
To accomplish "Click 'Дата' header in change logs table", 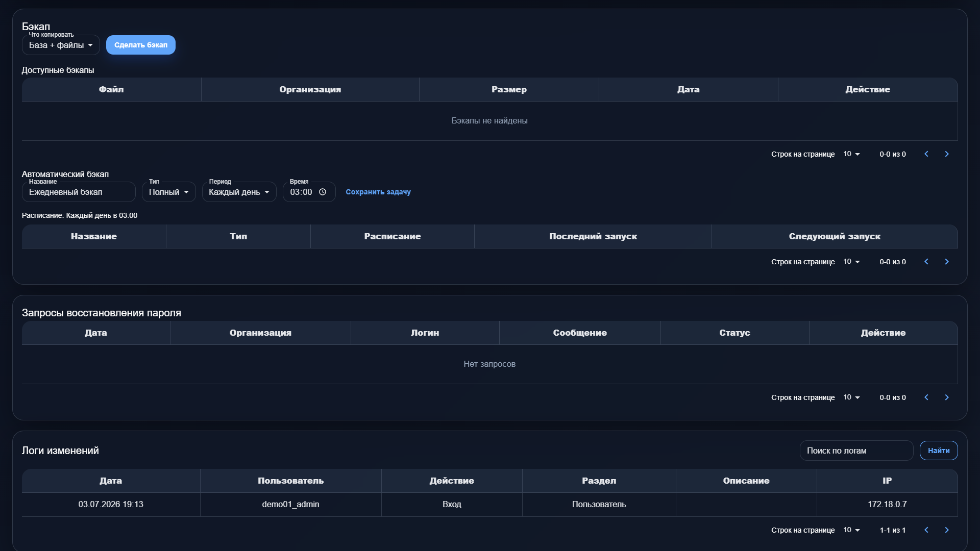I will 111,481.
